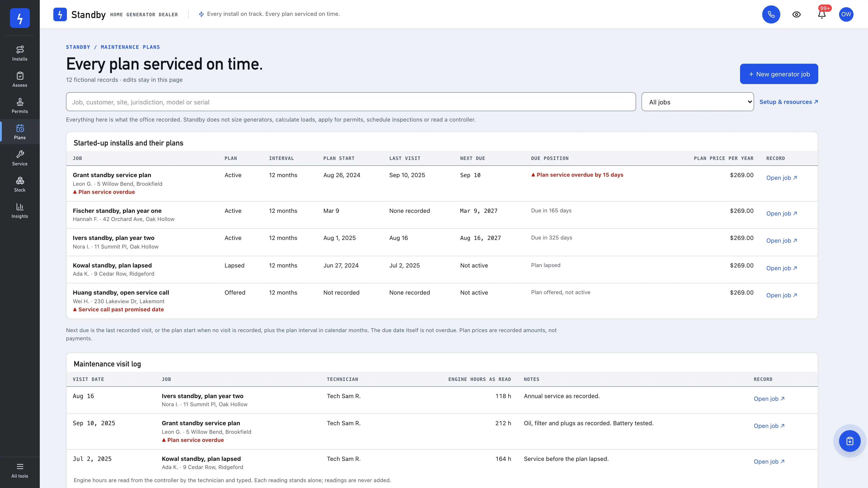Click the 'Due in 325 days' cell
This screenshot has height=488, width=868.
(x=552, y=237)
